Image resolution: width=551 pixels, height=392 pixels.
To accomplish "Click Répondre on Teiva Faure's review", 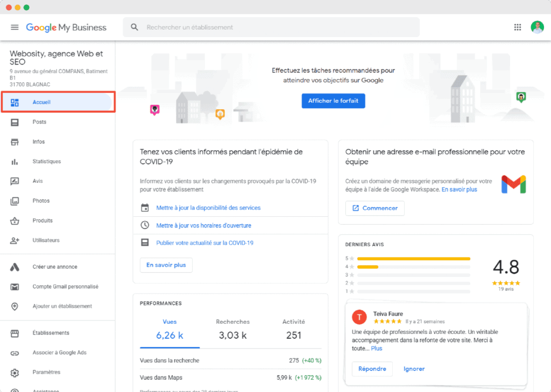I will pos(372,369).
